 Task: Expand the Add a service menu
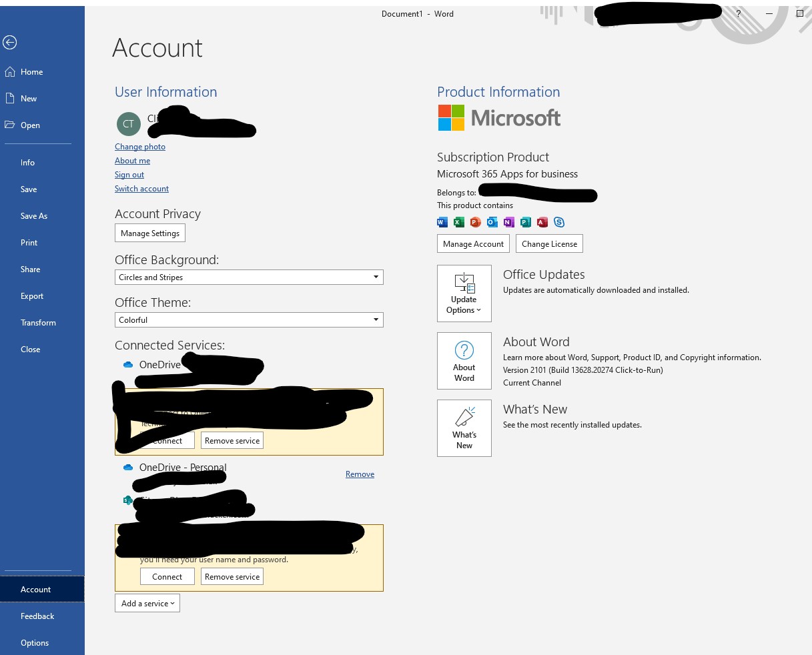coord(147,603)
